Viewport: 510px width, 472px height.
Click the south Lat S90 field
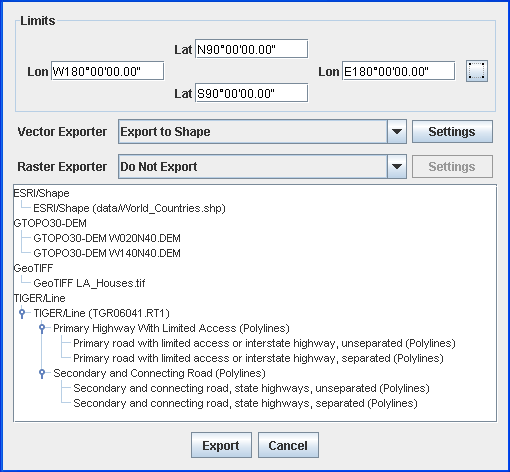tap(251, 93)
